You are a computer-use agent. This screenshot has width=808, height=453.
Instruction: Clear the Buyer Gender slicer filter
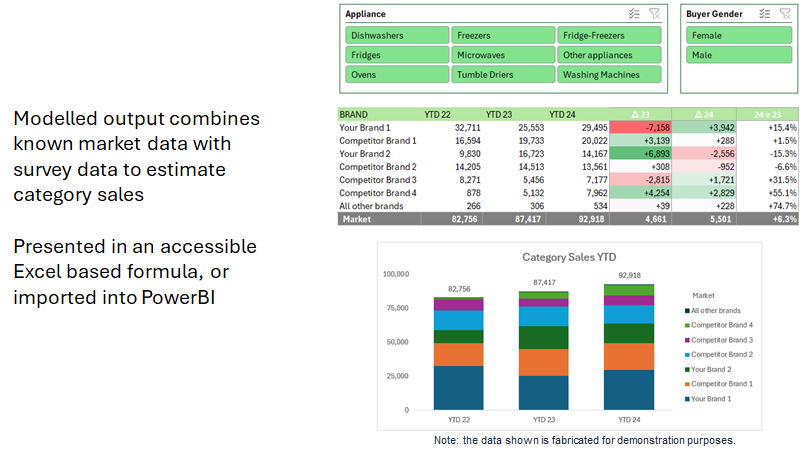[x=785, y=14]
